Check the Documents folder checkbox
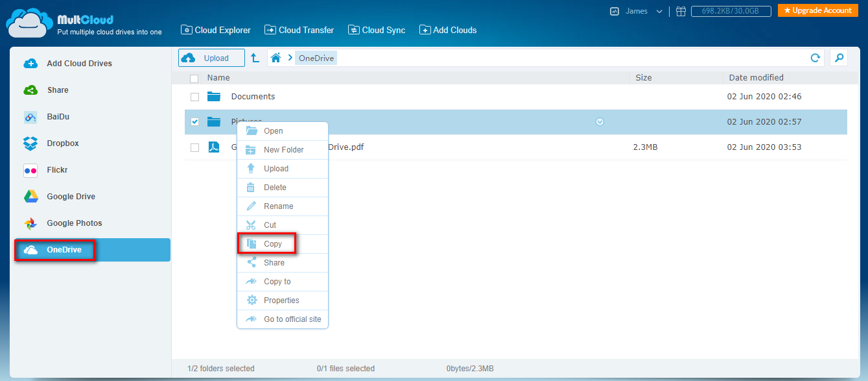The image size is (868, 381). pyautogui.click(x=194, y=97)
